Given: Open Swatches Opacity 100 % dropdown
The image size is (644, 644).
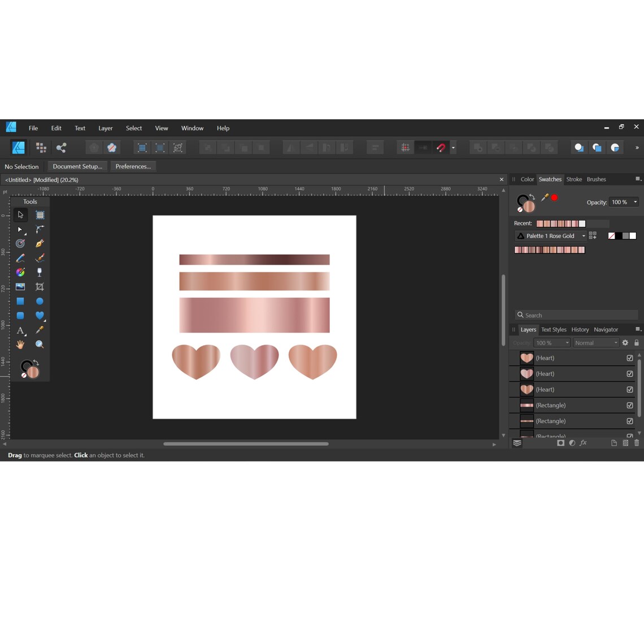Looking at the screenshot, I should pos(636,202).
